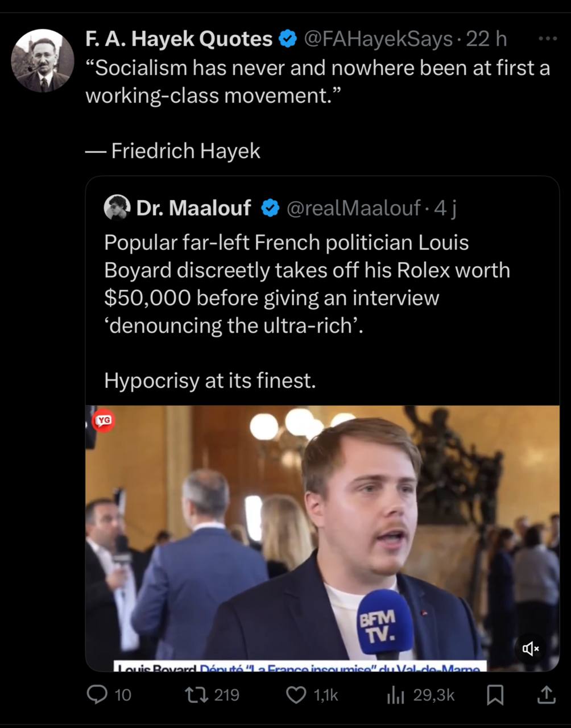Image resolution: width=571 pixels, height=728 pixels.
Task: Click the @realMaalouf handle
Action: pyautogui.click(x=354, y=208)
